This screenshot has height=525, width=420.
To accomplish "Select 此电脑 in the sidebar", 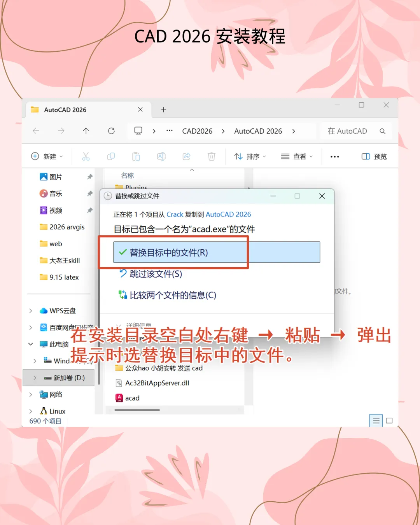I will (x=54, y=344).
